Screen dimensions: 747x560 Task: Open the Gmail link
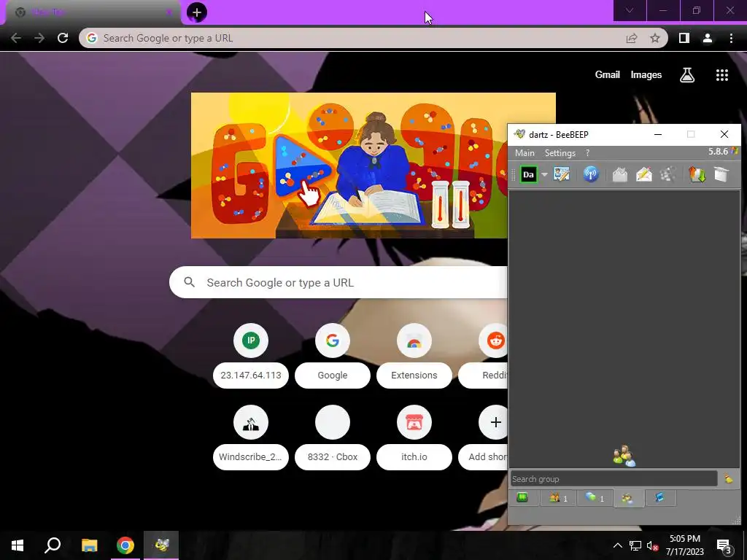(608, 74)
